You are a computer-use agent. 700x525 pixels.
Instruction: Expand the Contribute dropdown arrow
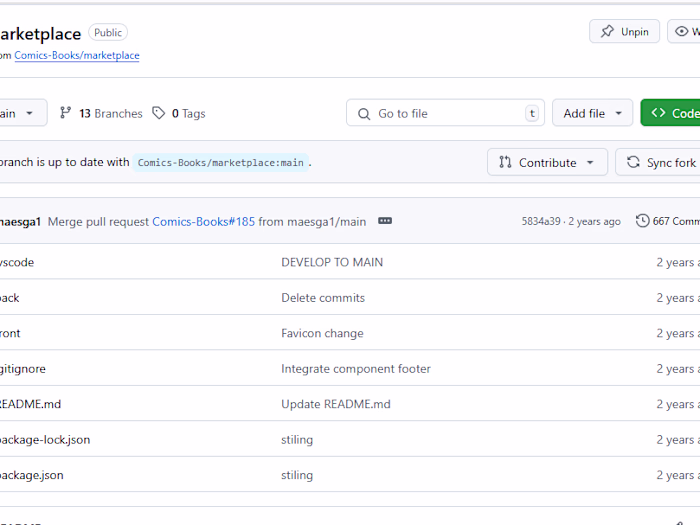coord(590,162)
